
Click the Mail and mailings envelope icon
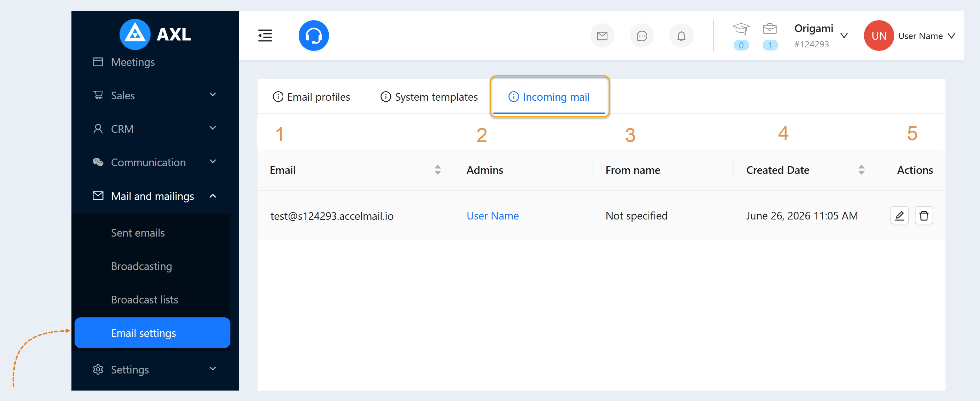click(x=98, y=195)
